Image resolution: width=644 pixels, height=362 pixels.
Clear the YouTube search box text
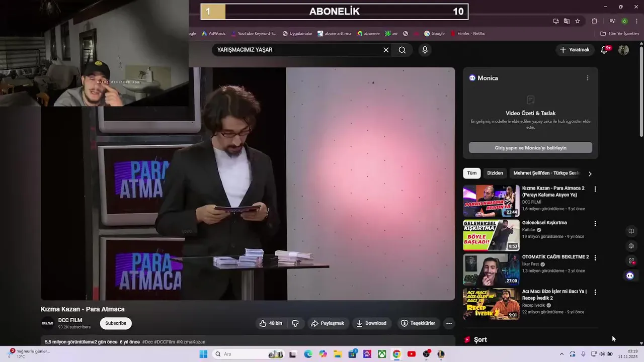[x=386, y=50]
